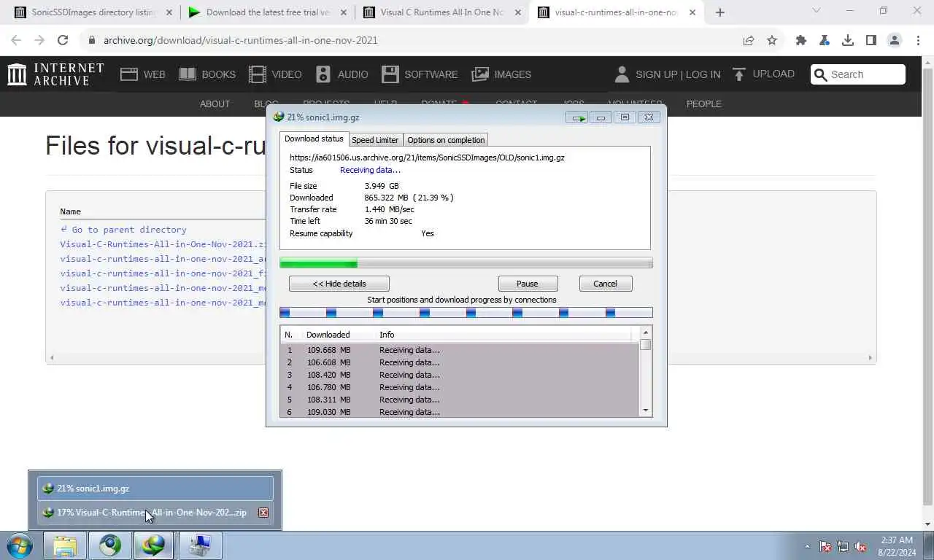This screenshot has height=560, width=934.
Task: Toggle the Chrome side panel icon
Action: click(871, 40)
